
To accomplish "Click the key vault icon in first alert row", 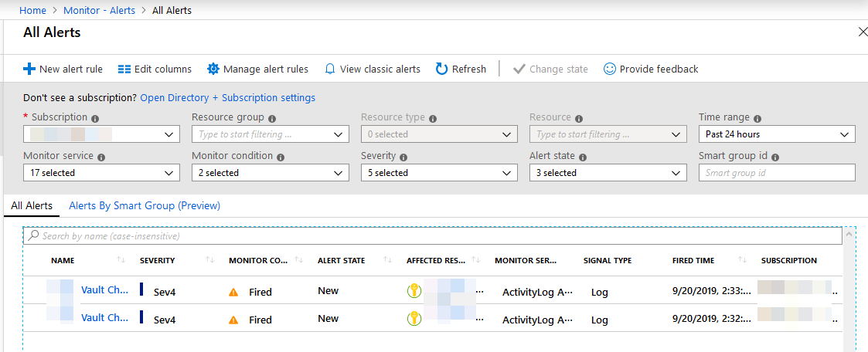I will (414, 291).
